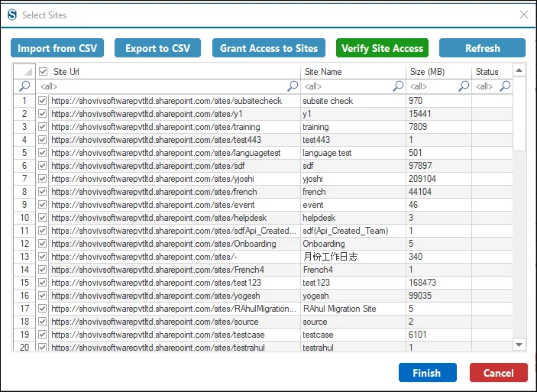Viewport: 537px width, 392px height.
Task: Select the sites/- URL cell
Action: 175,257
